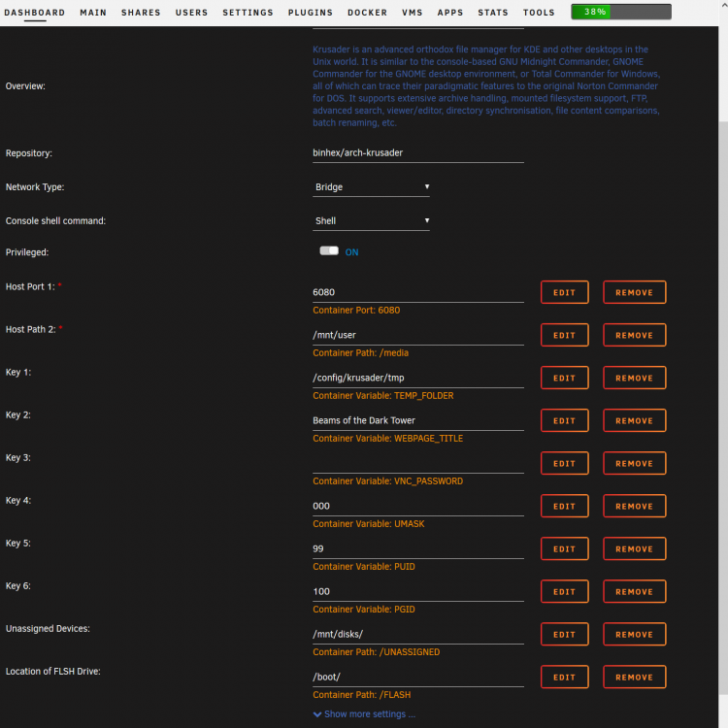Click the Repository input field
The width and height of the screenshot is (728, 728).
coord(418,153)
